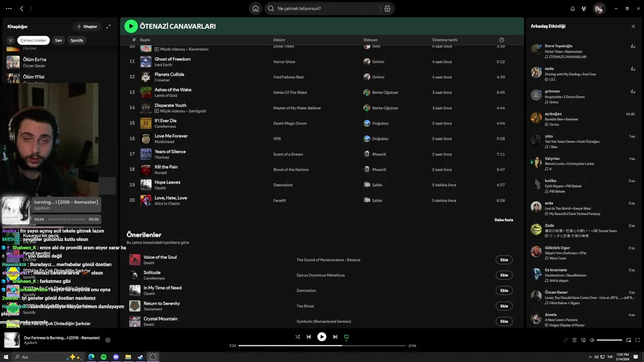Click the Daha fazla link

(504, 220)
